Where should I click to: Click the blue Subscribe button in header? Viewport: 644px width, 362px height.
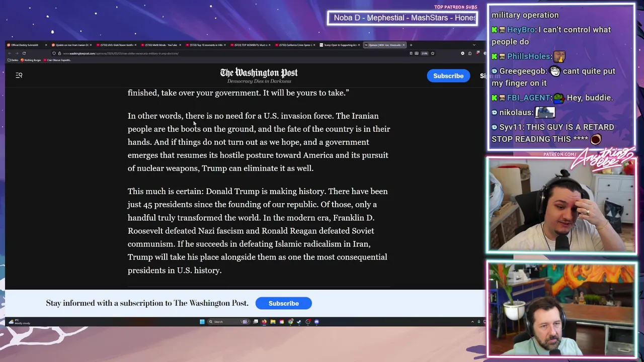coord(448,76)
